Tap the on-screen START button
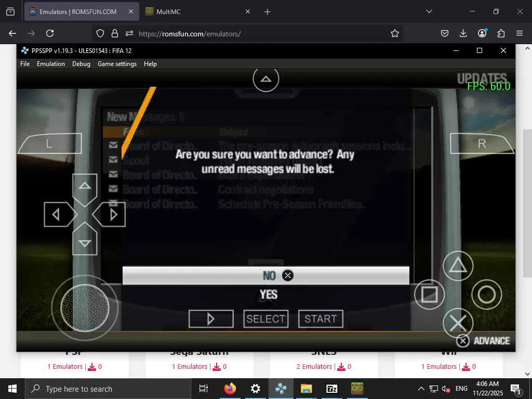The height and width of the screenshot is (399, 532). pos(321,319)
